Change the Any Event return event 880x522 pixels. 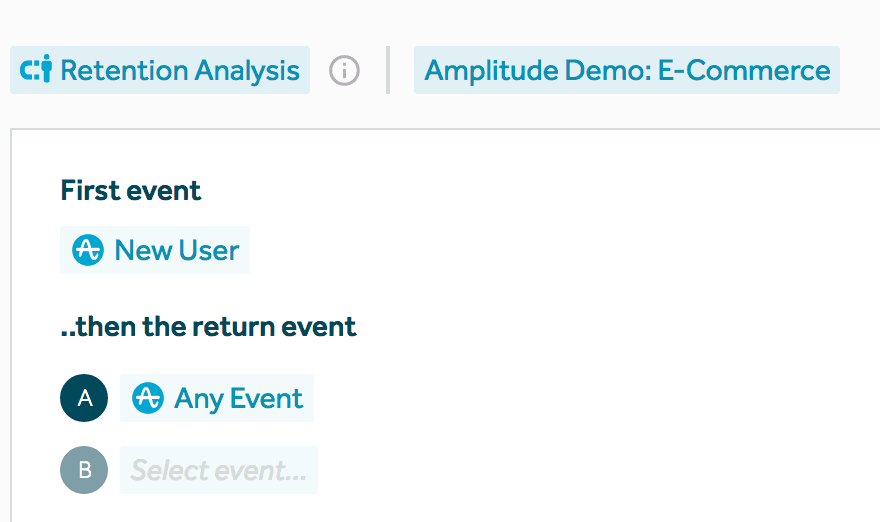(x=216, y=398)
